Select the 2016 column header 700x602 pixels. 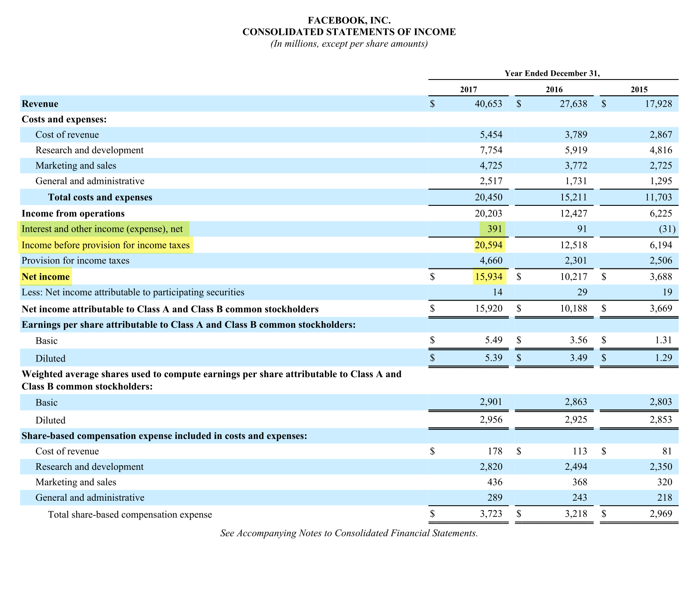coord(554,89)
